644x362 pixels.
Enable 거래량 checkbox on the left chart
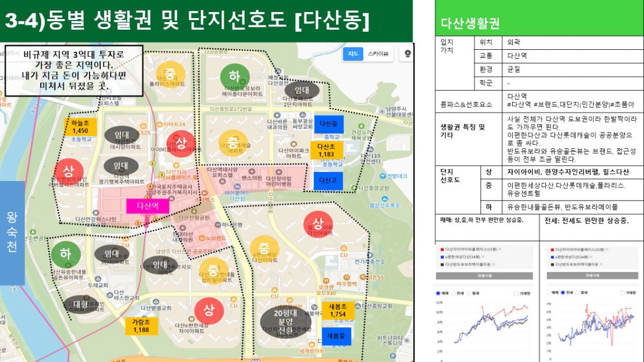click(x=516, y=293)
